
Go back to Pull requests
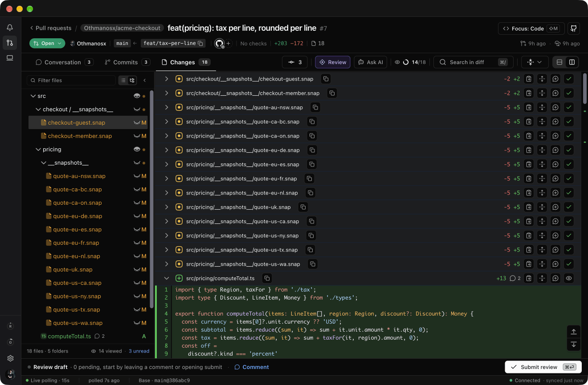(50, 28)
